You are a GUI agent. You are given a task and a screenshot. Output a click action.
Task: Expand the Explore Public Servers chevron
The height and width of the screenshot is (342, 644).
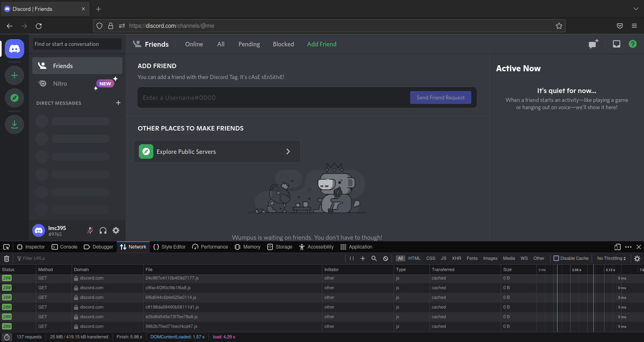288,151
